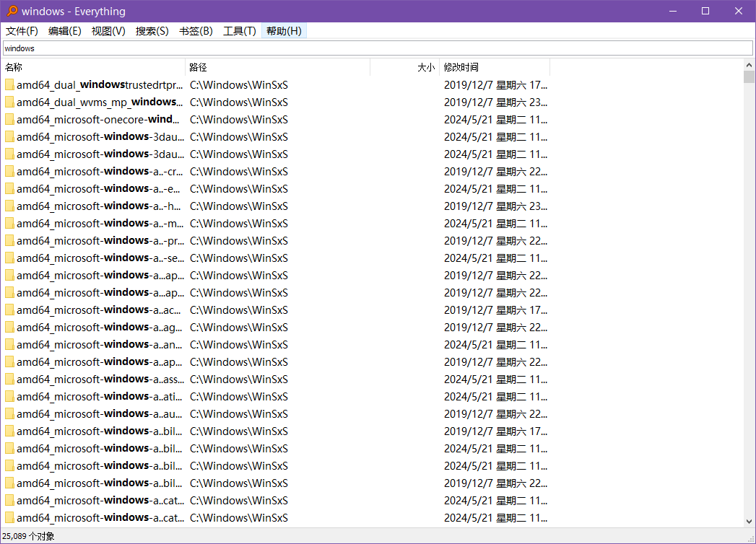Viewport: 756px width, 544px height.
Task: Click folder icon of microsoft-windows-a..an row
Action: (9, 345)
